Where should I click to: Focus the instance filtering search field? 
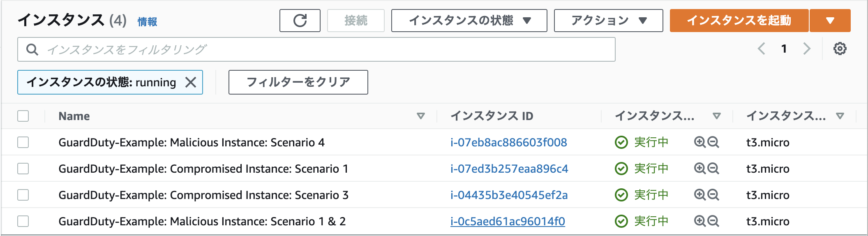[x=316, y=49]
